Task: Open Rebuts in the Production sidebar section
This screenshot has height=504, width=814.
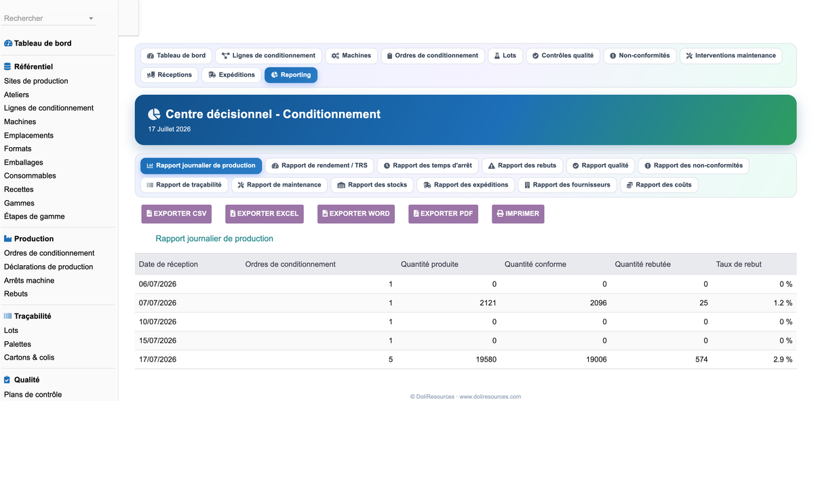Action: [x=16, y=294]
